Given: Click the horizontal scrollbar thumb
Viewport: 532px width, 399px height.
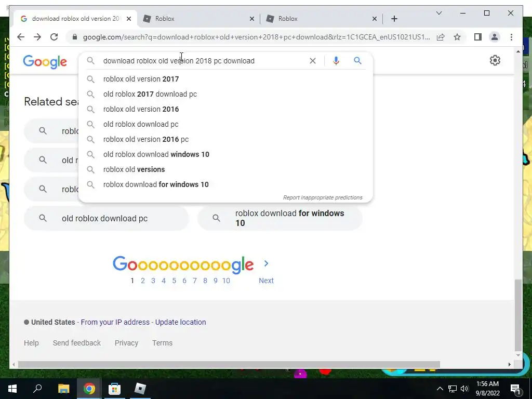Looking at the screenshot, I should [x=229, y=364].
